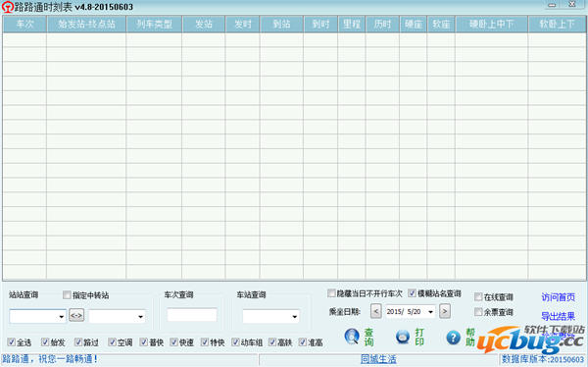Open the 同城生活 link in status bar
Viewport: 588px width, 367px height.
pyautogui.click(x=378, y=359)
